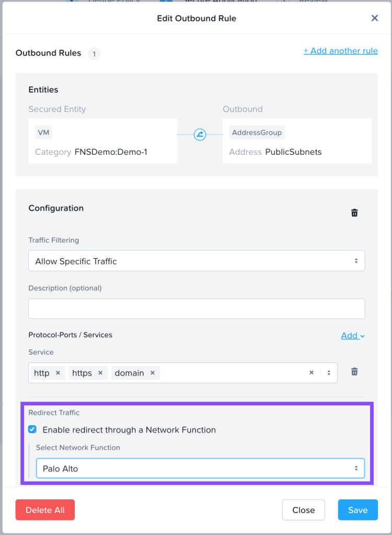Click the '+ Add another rule' link
The width and height of the screenshot is (392, 535).
point(340,51)
